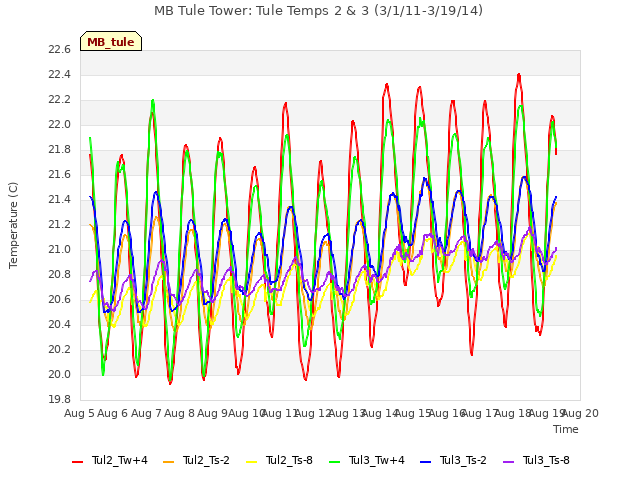Click the yellow Tul2_Ts-8 legend swatch
The height and width of the screenshot is (480, 640).
click(x=251, y=461)
